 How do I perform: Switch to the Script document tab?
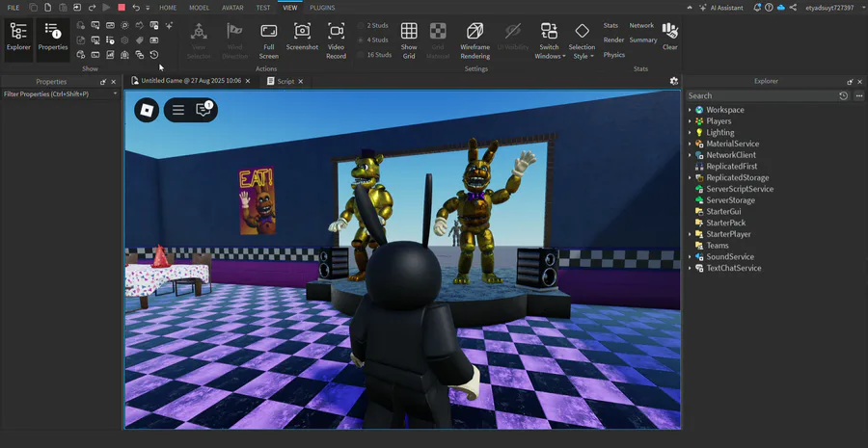[285, 81]
